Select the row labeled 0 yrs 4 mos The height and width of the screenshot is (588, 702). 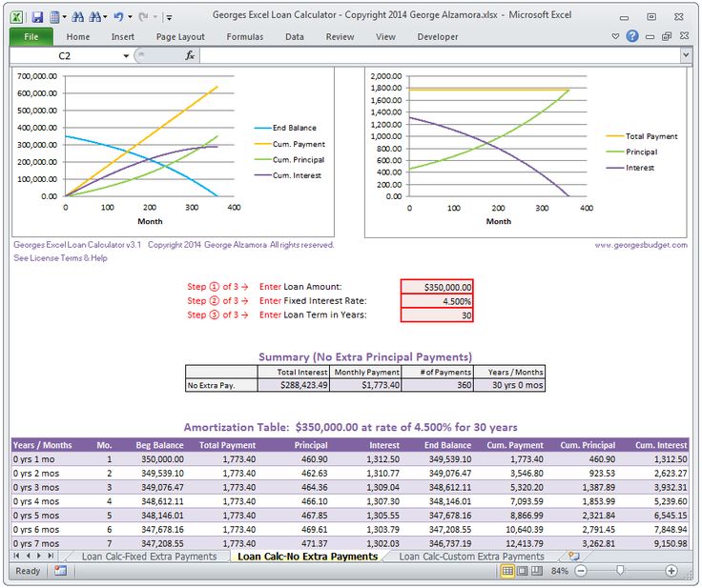click(x=350, y=501)
